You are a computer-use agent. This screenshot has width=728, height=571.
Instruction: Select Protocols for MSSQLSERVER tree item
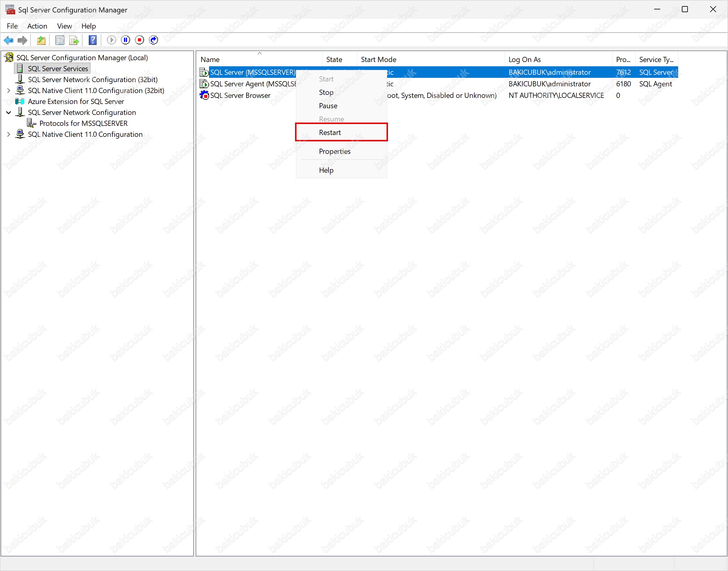coord(83,123)
